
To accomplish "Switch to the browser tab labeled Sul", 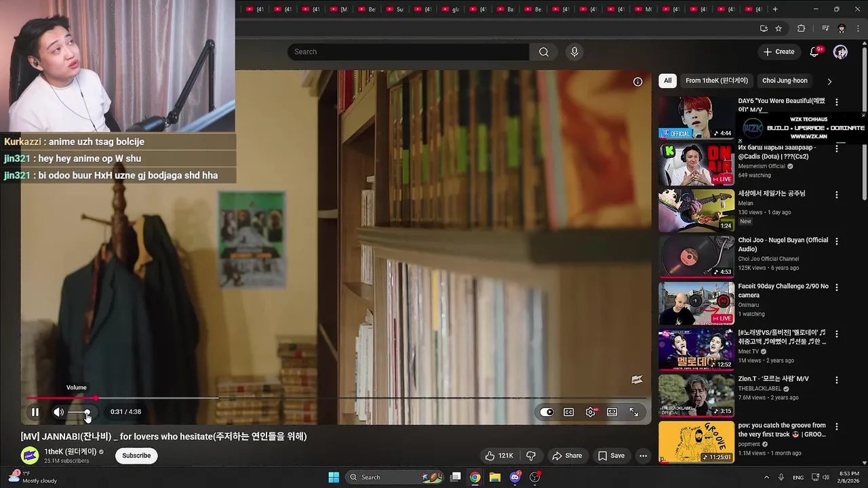I will [x=396, y=9].
